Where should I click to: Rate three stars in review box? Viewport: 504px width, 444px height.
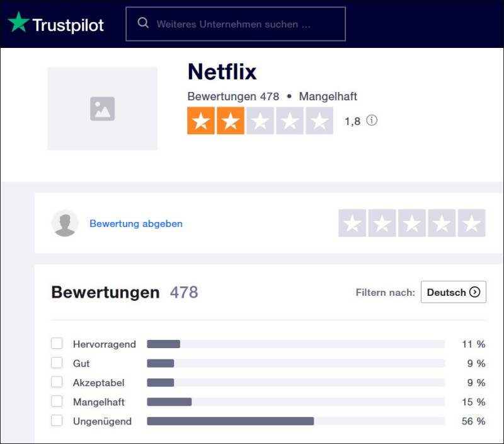412,223
